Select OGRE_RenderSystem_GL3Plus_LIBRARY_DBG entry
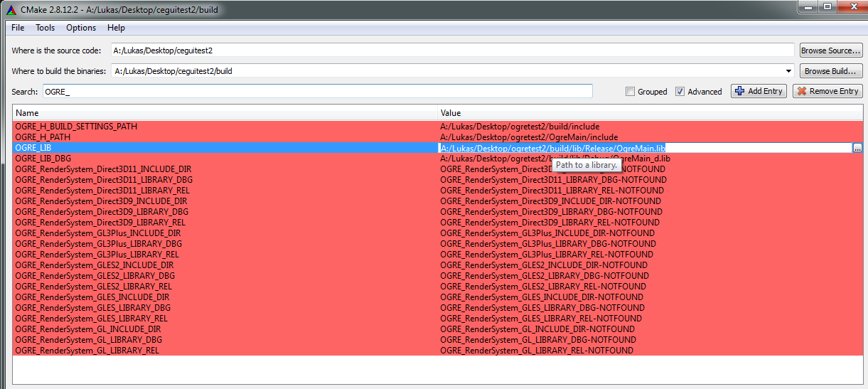Image resolution: width=868 pixels, height=389 pixels. (98, 244)
